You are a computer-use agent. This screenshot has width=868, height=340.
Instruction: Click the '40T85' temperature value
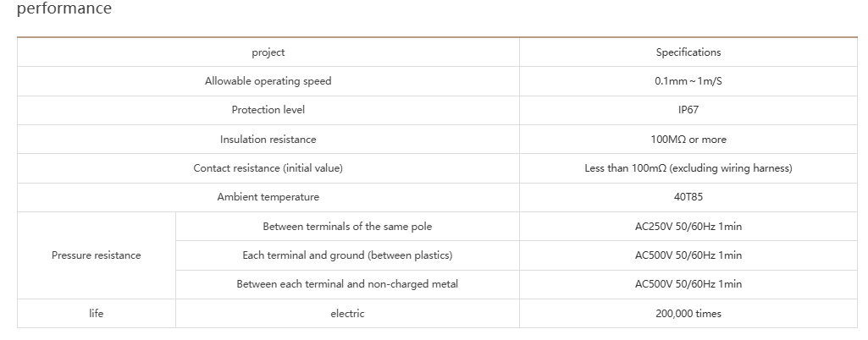tap(688, 197)
